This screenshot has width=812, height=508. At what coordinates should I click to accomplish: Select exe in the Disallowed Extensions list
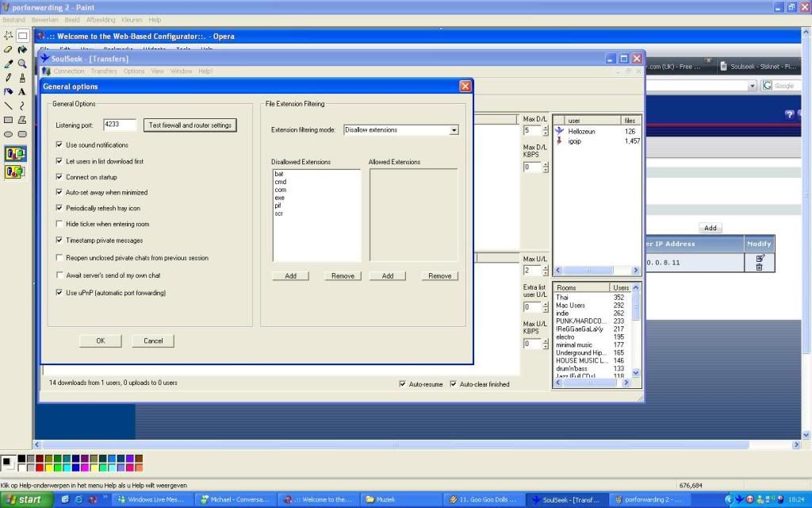[280, 198]
